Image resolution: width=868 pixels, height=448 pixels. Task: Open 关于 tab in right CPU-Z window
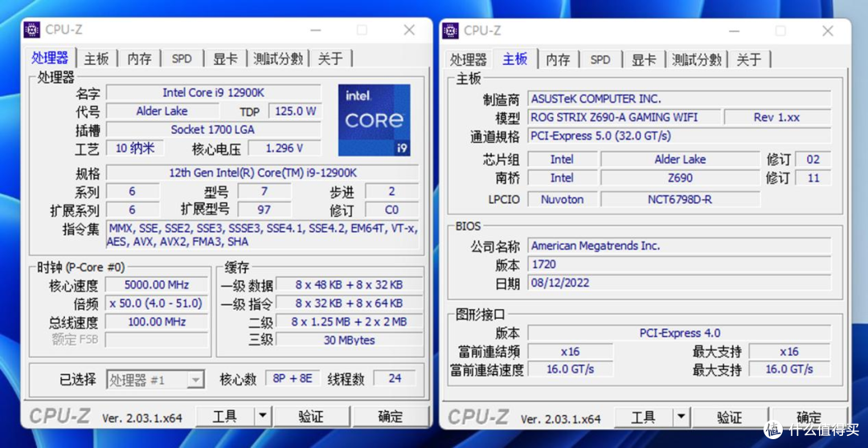749,59
